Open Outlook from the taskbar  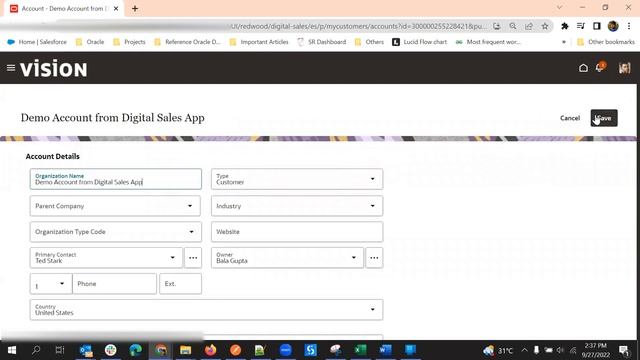pos(86,350)
